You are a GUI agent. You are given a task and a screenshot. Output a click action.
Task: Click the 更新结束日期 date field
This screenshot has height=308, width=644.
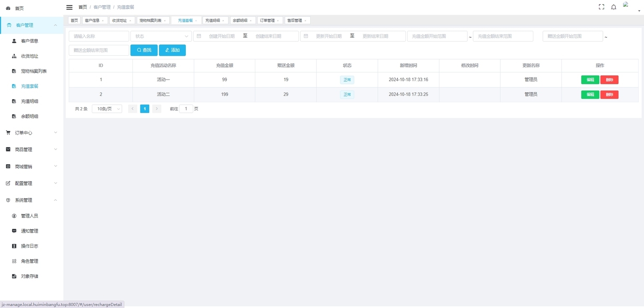(375, 36)
